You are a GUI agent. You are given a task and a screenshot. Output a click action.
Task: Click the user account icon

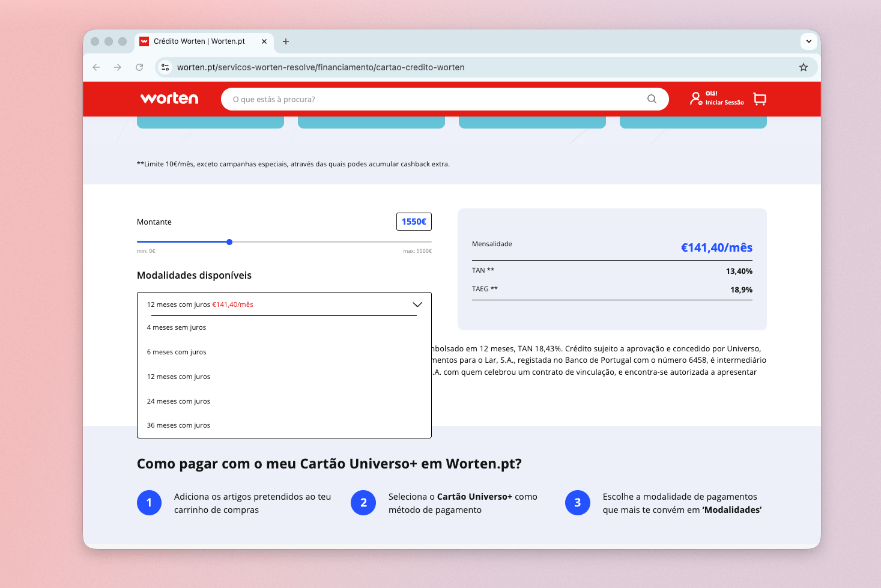695,99
